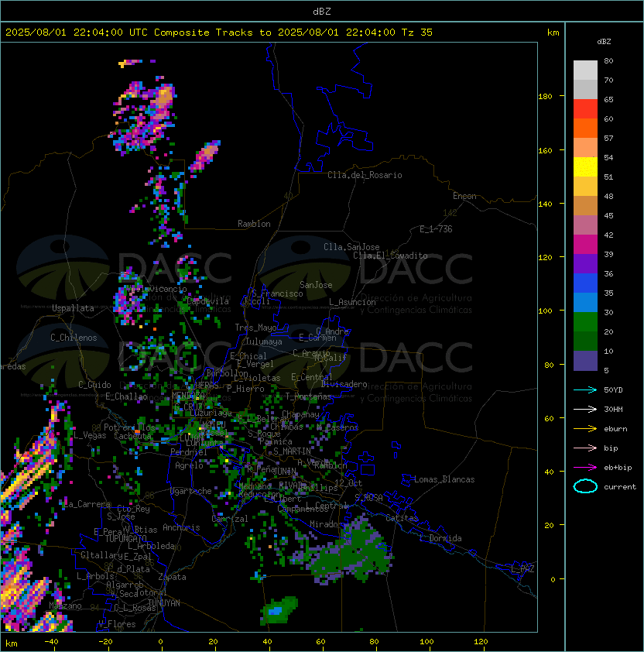Click the Tres_Mayo map label
Image resolution: width=644 pixels, height=652 pixels.
(255, 328)
